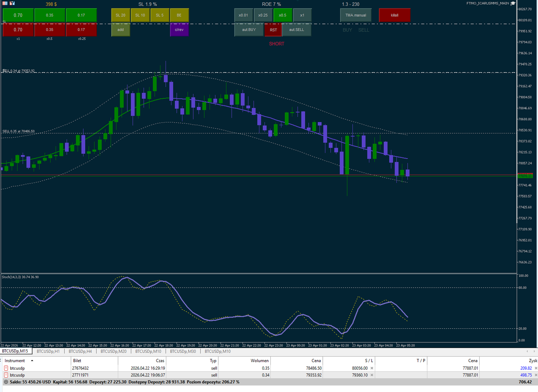538x392 pixels.
Task: Click the × icon next to S/L 79360.10
Action: click(372, 375)
